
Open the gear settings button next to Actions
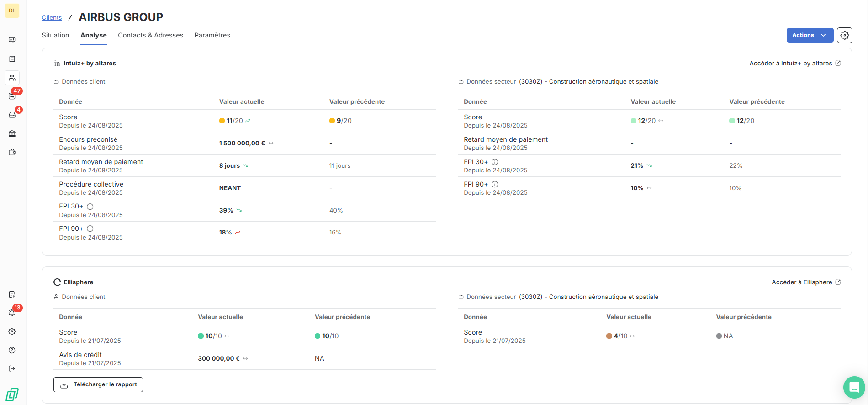845,35
